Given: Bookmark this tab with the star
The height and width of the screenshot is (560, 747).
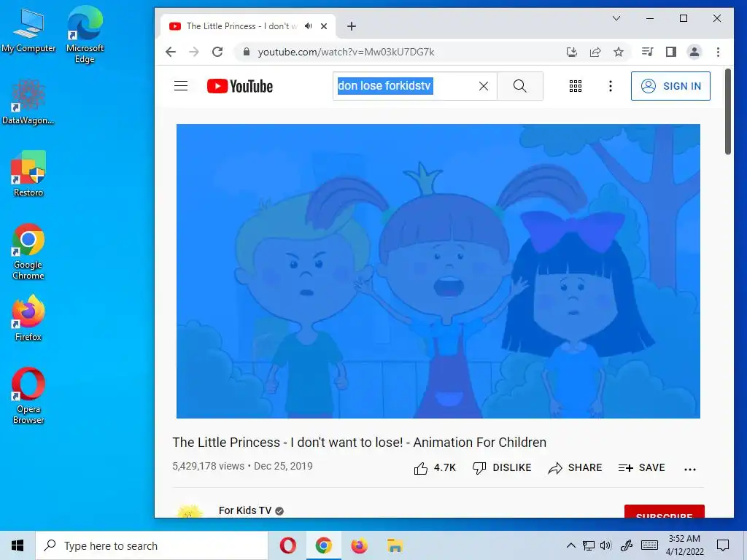Looking at the screenshot, I should 619,52.
